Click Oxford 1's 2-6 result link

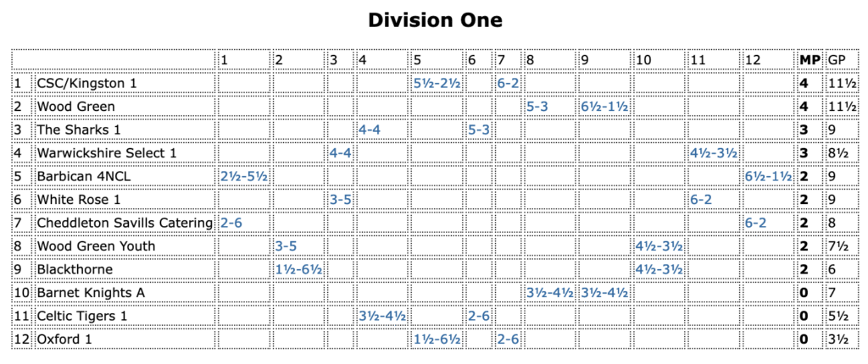508,339
